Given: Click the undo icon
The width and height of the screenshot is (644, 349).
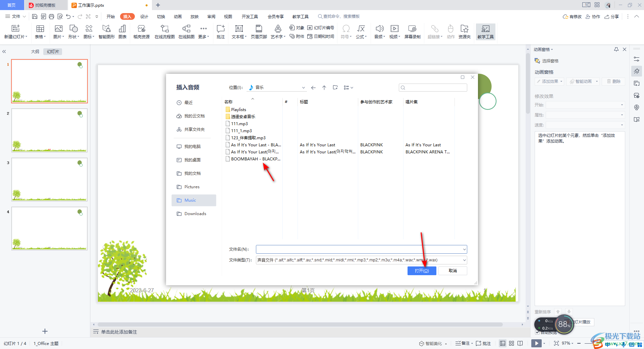Looking at the screenshot, I should click(x=68, y=16).
